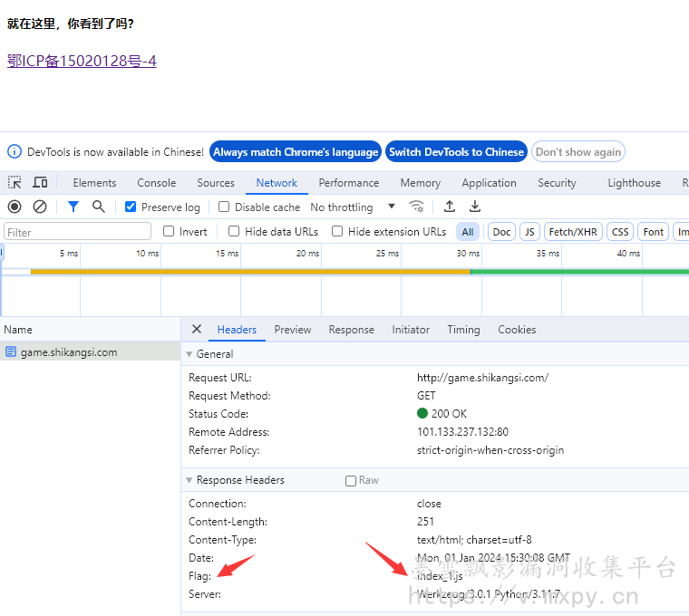This screenshot has width=689, height=616.
Task: Open the Lighthouse tab
Action: pos(634,183)
